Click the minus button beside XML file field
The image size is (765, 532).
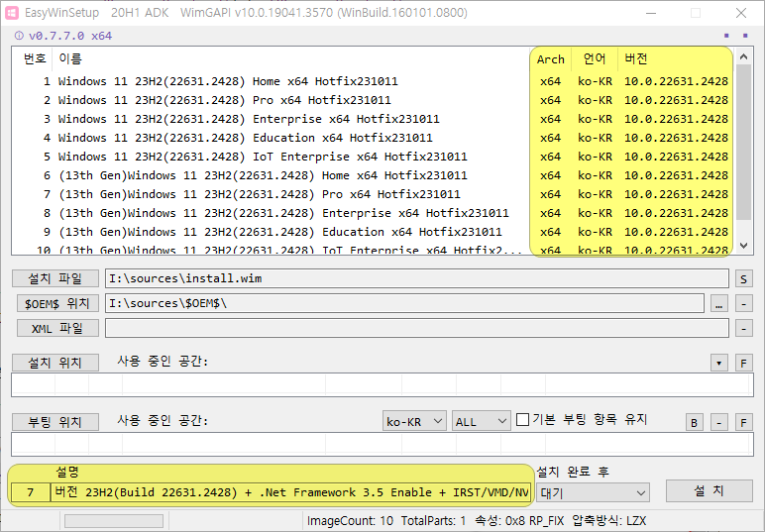[x=743, y=328]
